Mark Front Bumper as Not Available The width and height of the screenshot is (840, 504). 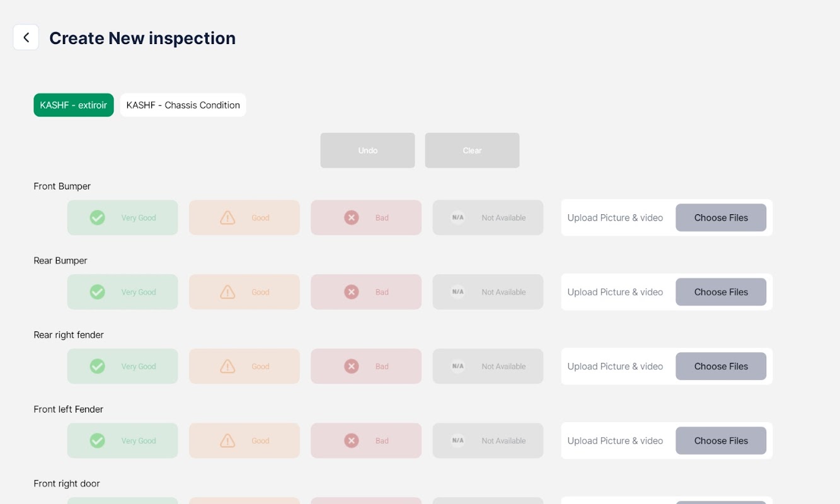tap(488, 218)
